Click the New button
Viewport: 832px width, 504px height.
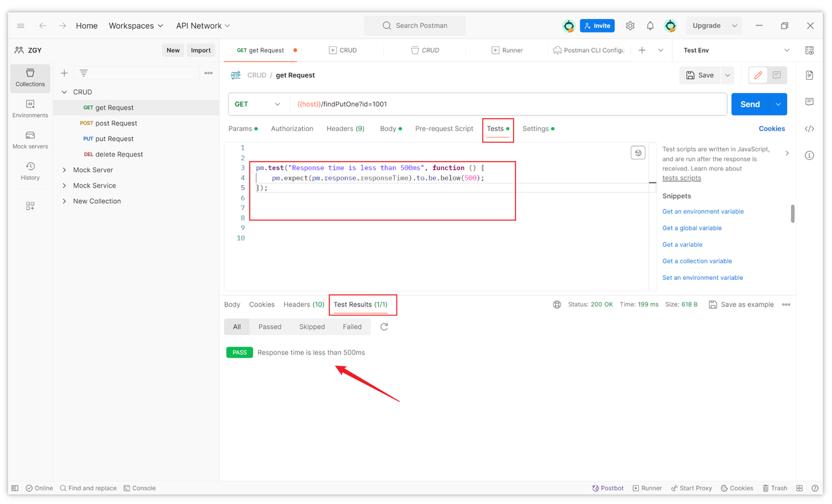tap(173, 50)
